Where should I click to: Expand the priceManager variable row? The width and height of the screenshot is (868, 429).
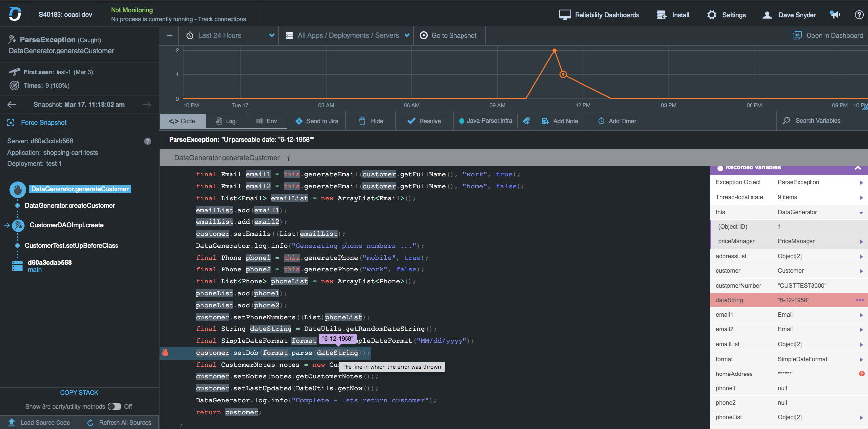click(x=861, y=242)
